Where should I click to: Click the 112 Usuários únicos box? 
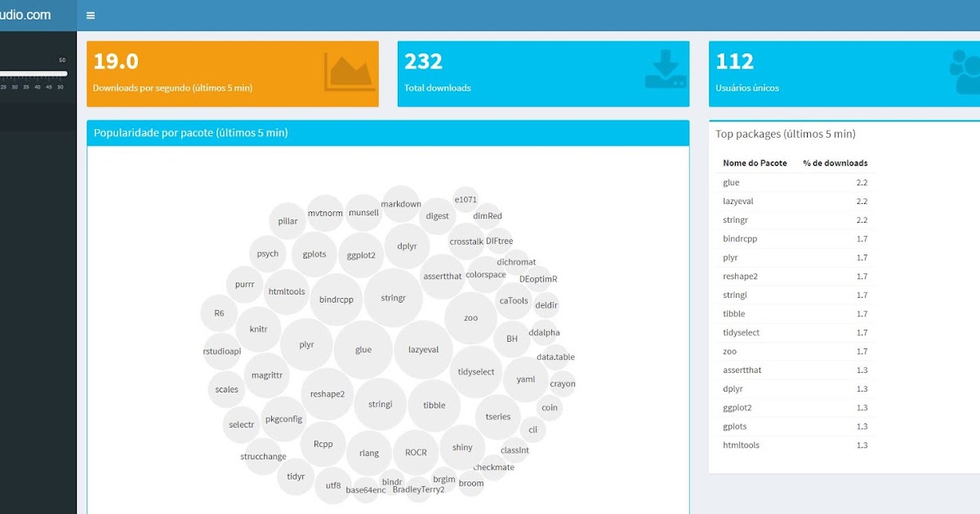click(841, 73)
